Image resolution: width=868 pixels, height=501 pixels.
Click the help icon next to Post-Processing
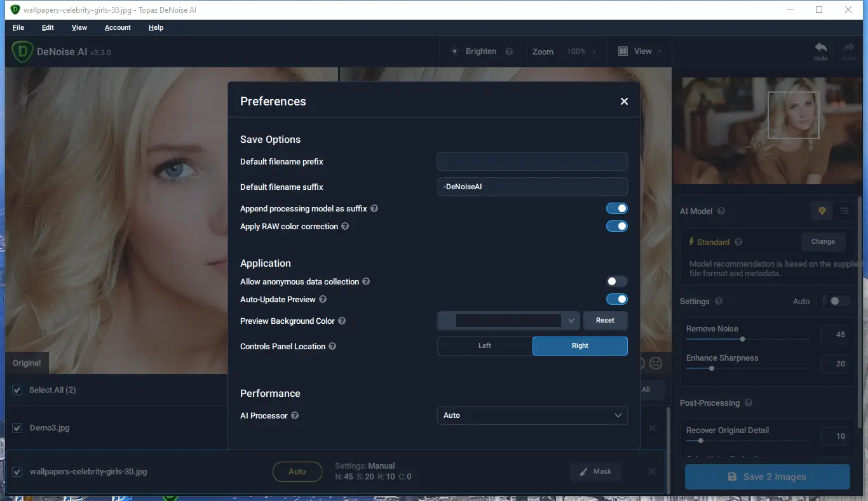click(749, 403)
